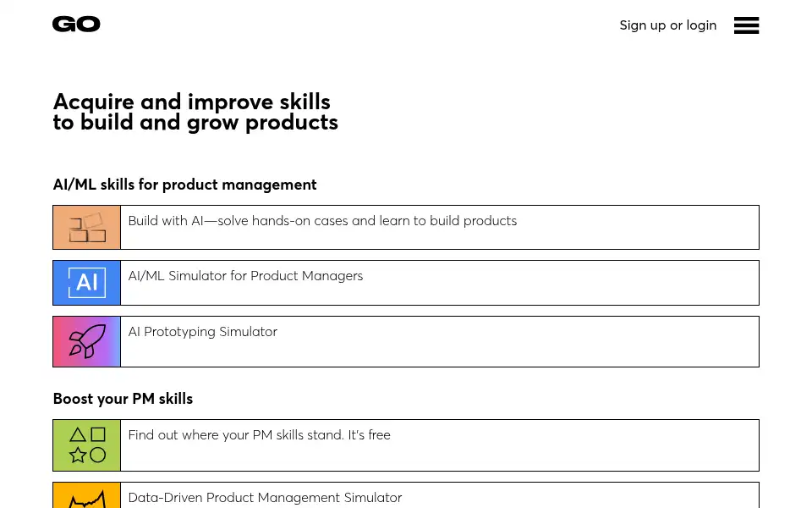Click the yellow chart icon
Image resolution: width=812 pixels, height=508 pixels.
pos(86,495)
